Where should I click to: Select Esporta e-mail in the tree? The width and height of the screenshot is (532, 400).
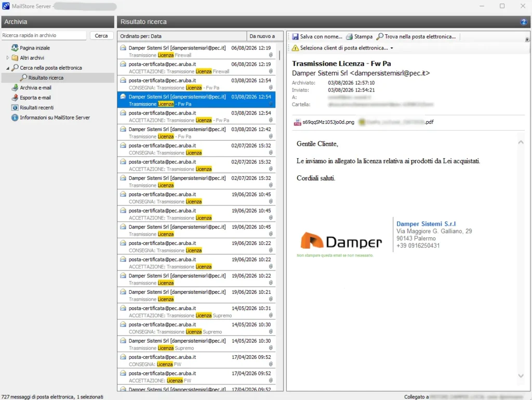(x=35, y=97)
